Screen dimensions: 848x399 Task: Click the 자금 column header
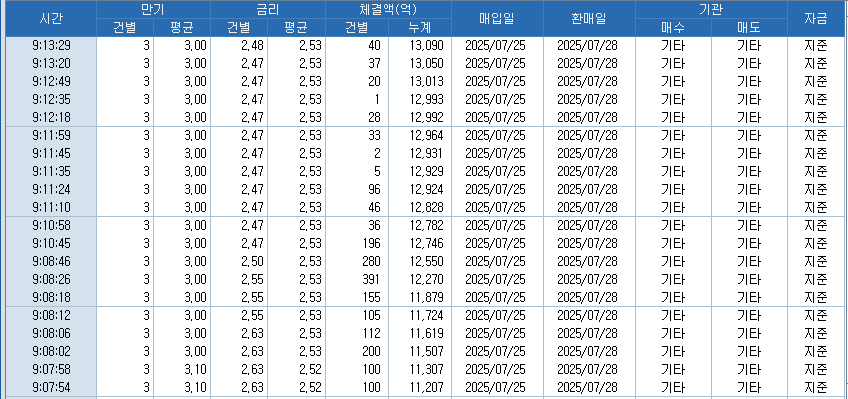pos(815,19)
